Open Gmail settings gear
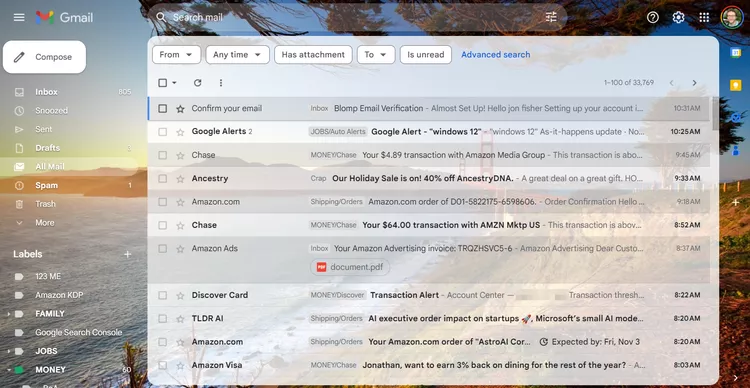 tap(678, 18)
